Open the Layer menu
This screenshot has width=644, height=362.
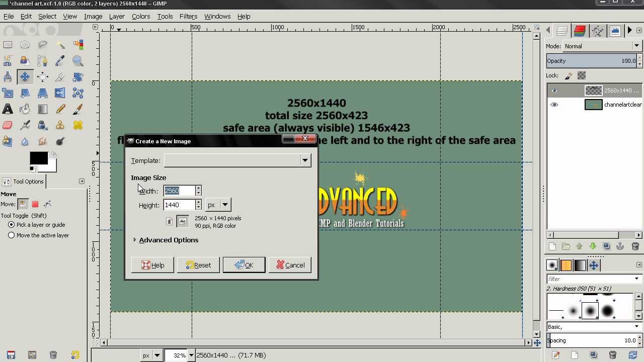pyautogui.click(x=117, y=16)
